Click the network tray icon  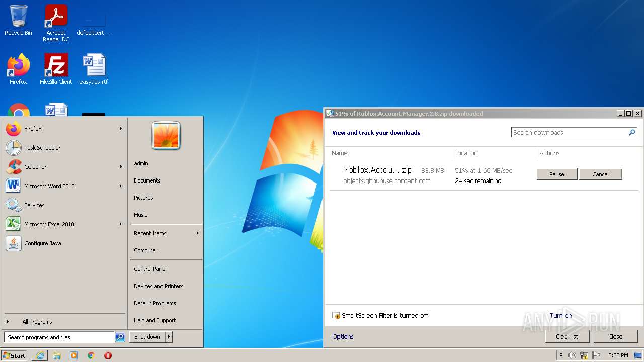[584, 355]
